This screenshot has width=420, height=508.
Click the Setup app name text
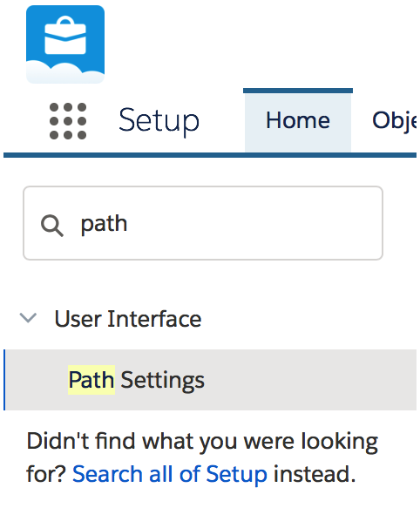[x=159, y=121]
